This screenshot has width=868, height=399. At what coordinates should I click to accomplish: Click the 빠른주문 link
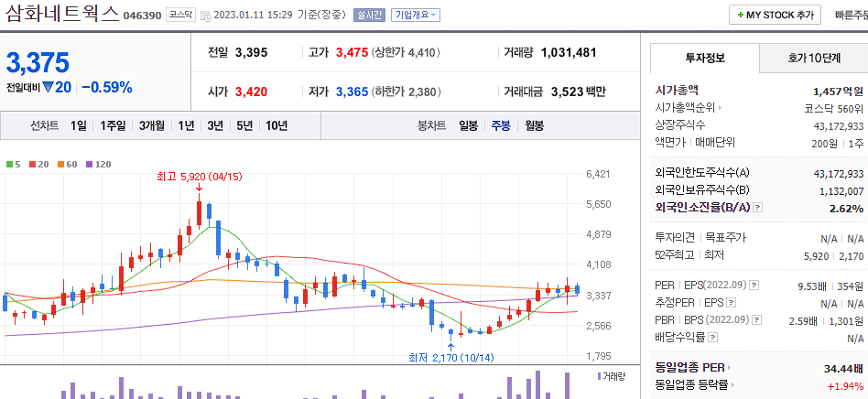point(852,15)
